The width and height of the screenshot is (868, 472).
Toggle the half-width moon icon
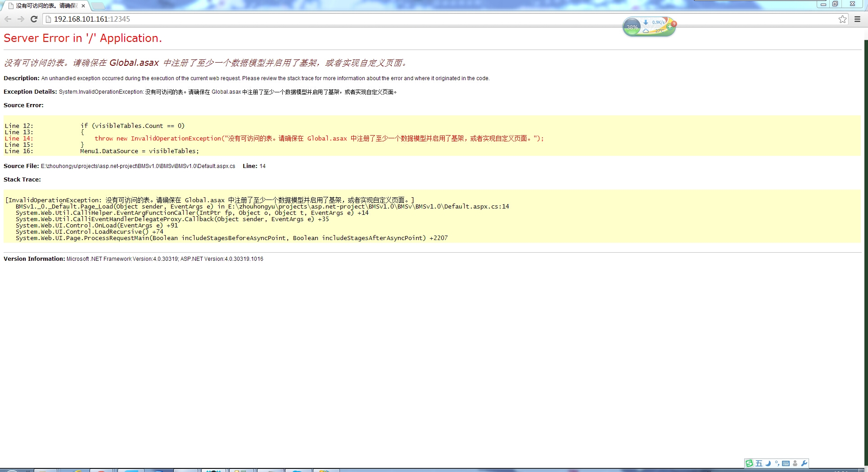click(x=769, y=463)
